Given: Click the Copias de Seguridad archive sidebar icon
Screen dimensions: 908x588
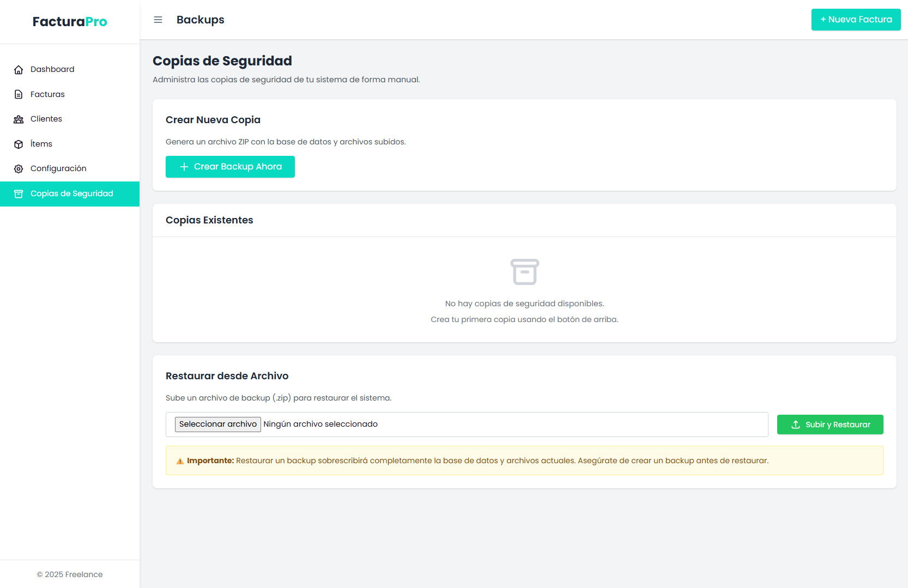Looking at the screenshot, I should [x=19, y=194].
